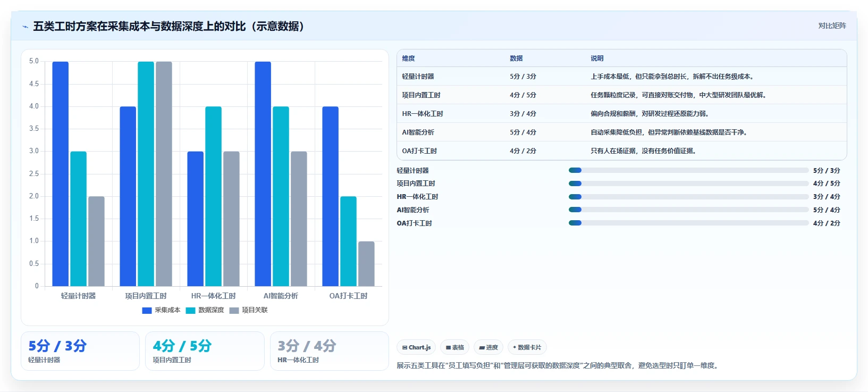Viewport: 868px width, 392px height.
Task: Click the OA打卡工时 progress bar
Action: pos(688,223)
